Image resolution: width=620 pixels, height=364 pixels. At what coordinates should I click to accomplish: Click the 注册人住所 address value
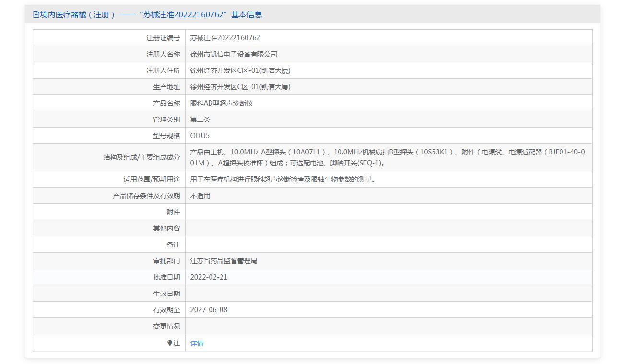[240, 70]
